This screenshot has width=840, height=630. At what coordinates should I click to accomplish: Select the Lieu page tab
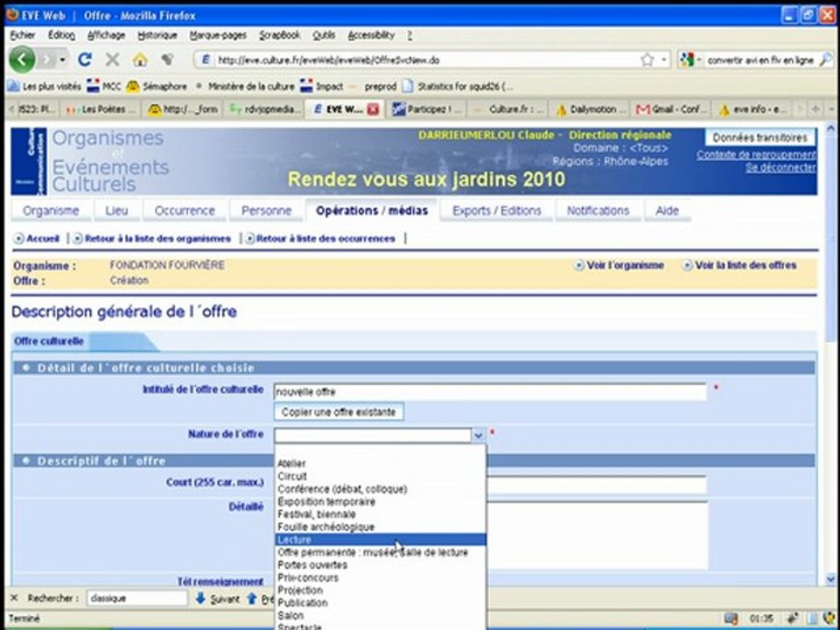pyautogui.click(x=116, y=211)
